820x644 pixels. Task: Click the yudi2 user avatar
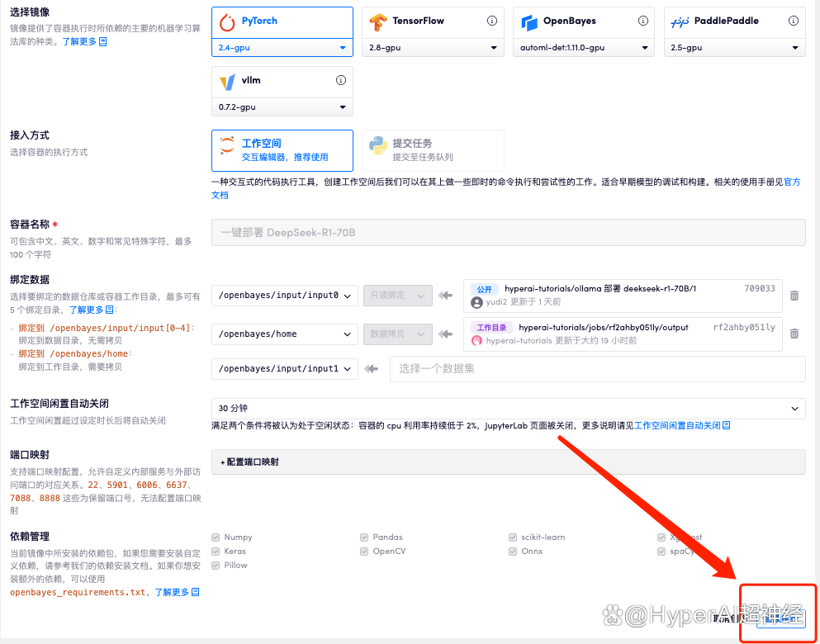coord(476,301)
